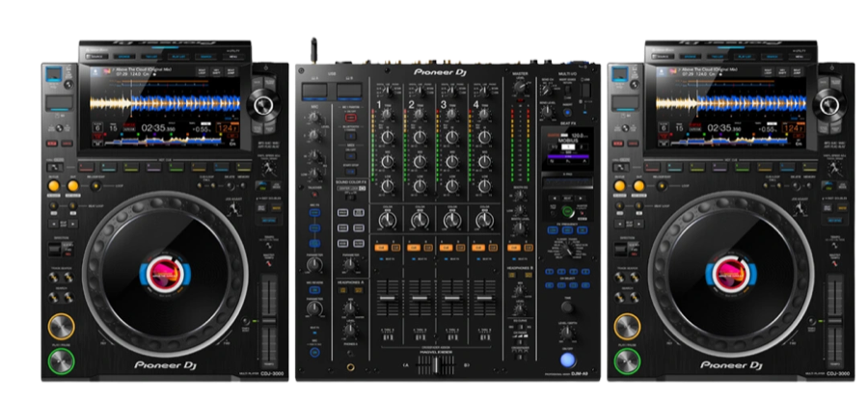The height and width of the screenshot is (401, 868).
Task: Toggle the Master CUE button on the mixer
Action: click(514, 248)
